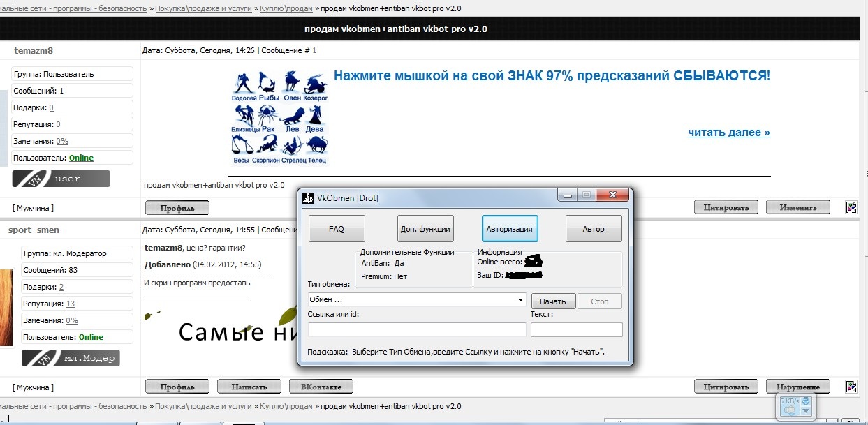Click the Телец zodiac sign in the ad
This screenshot has height=425, width=868.
[316, 149]
